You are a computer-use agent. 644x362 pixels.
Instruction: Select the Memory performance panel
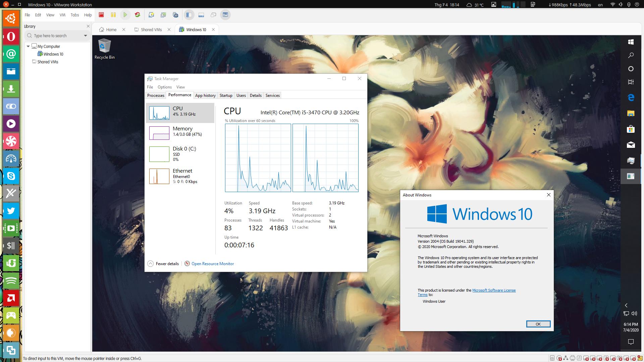pos(180,133)
